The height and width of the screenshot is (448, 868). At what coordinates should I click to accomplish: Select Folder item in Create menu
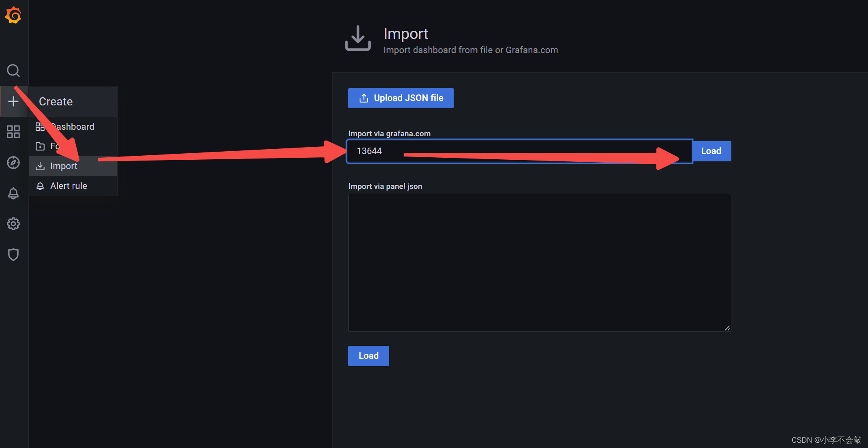(53, 146)
